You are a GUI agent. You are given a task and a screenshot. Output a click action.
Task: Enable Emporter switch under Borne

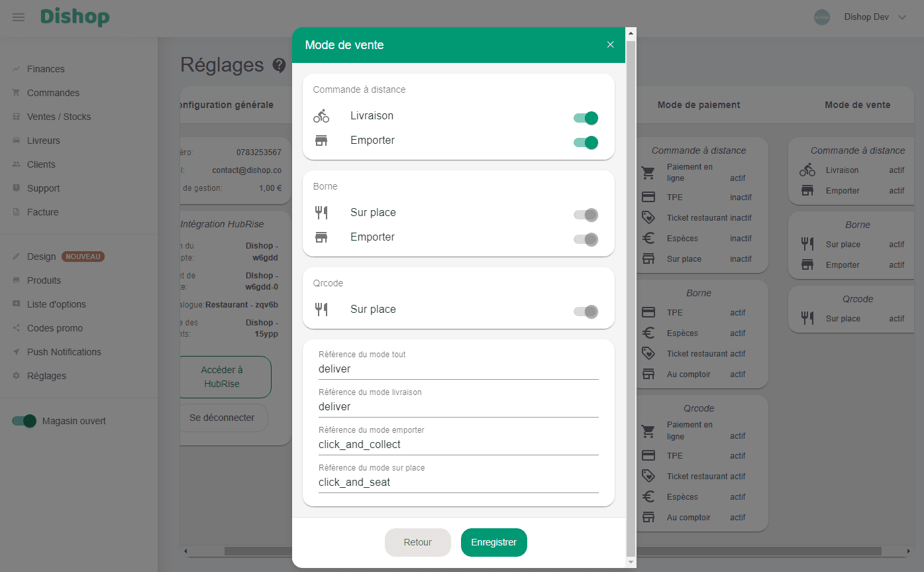tap(586, 239)
